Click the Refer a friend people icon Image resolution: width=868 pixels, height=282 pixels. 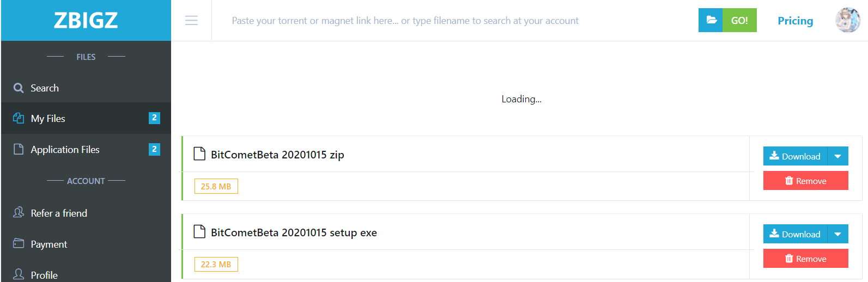pyautogui.click(x=19, y=212)
